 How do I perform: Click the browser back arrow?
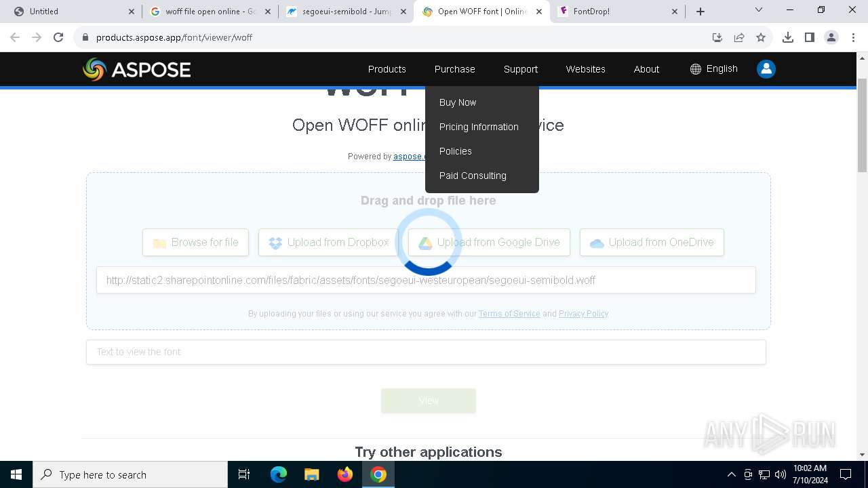coord(15,37)
